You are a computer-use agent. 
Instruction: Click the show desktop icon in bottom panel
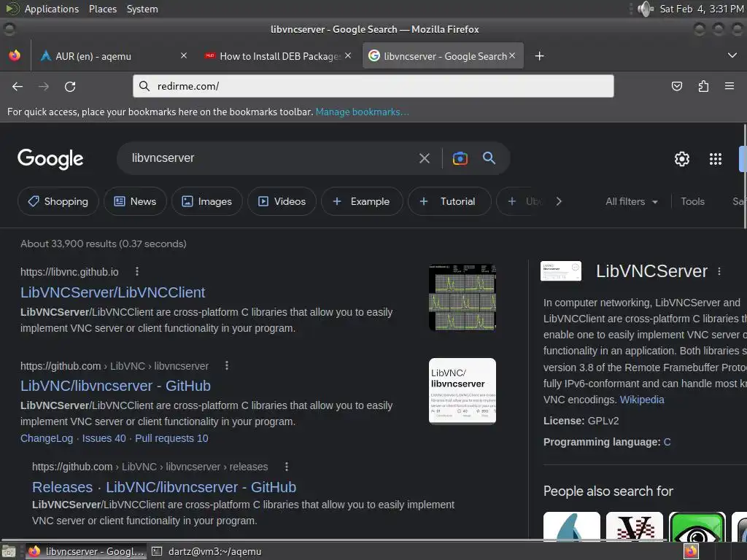click(9, 551)
